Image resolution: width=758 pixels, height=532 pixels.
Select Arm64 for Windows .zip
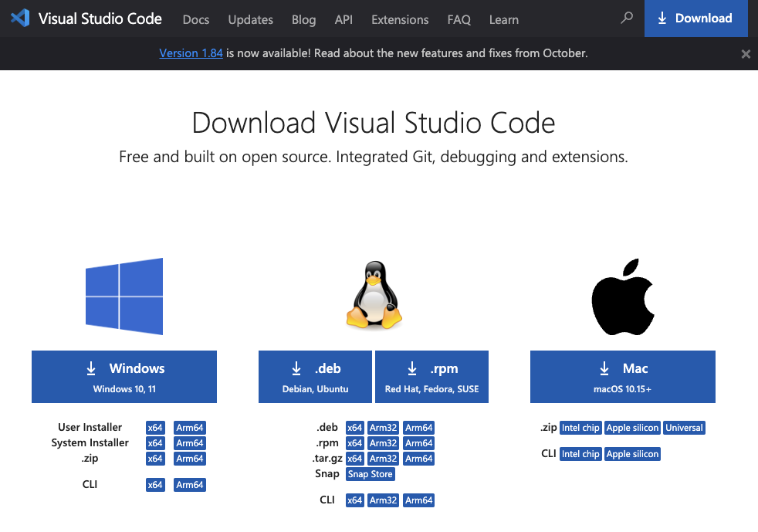point(190,459)
